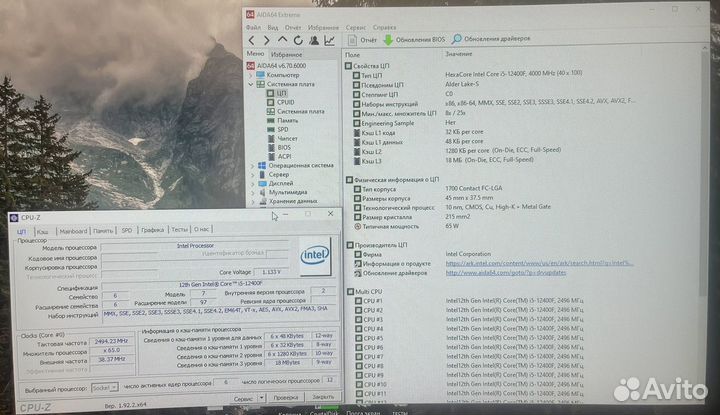The image size is (720, 415).
Task: Click the AIDA64 title bar app icon
Action: (x=250, y=15)
